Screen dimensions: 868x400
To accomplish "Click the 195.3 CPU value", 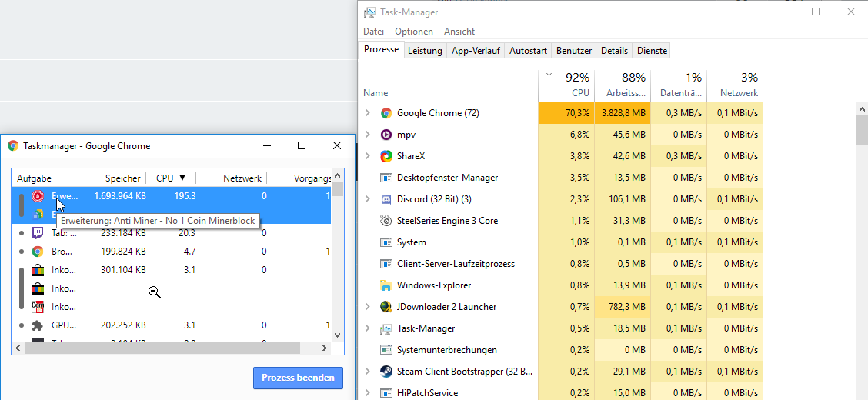I will click(x=184, y=196).
